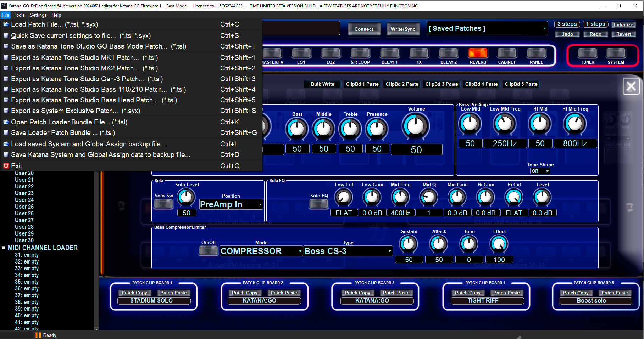The height and width of the screenshot is (339, 644).
Task: Click the Bulk Write button
Action: point(322,84)
